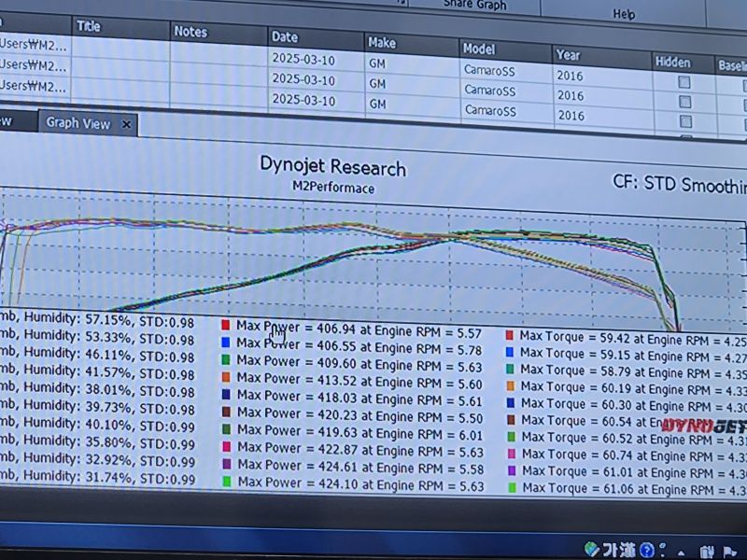The width and height of the screenshot is (747, 560).
Task: Click the red swatch beside Max Power 406.94
Action: pos(225,325)
